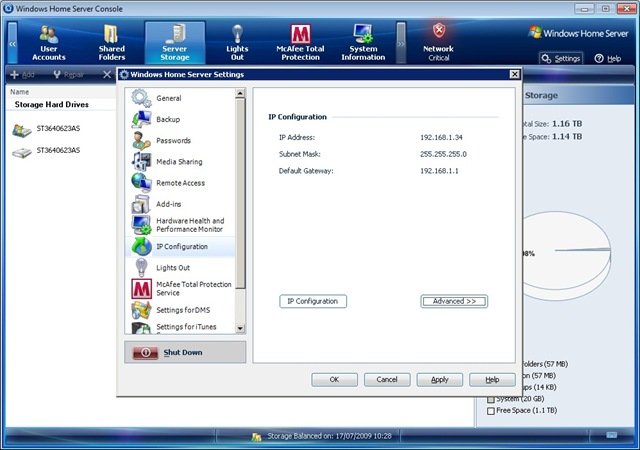
Task: Open Hardware Health and Performance Monitor
Action: point(180,225)
